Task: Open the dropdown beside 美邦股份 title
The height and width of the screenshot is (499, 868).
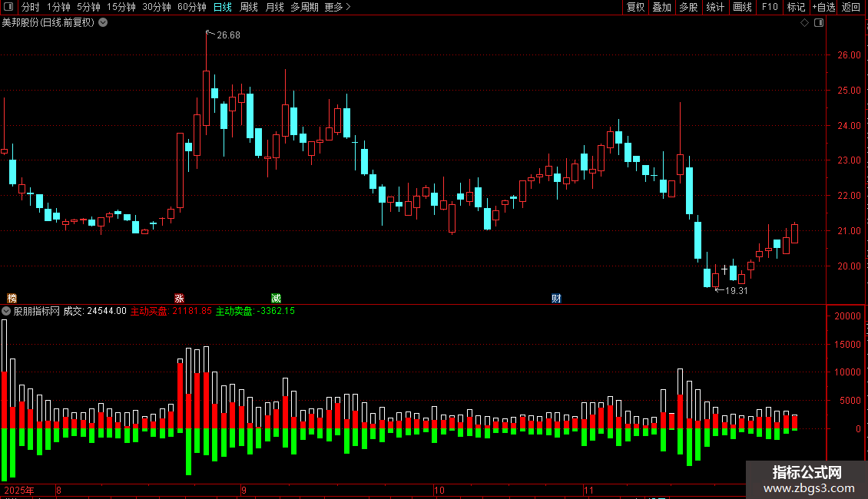Action: 103,23
